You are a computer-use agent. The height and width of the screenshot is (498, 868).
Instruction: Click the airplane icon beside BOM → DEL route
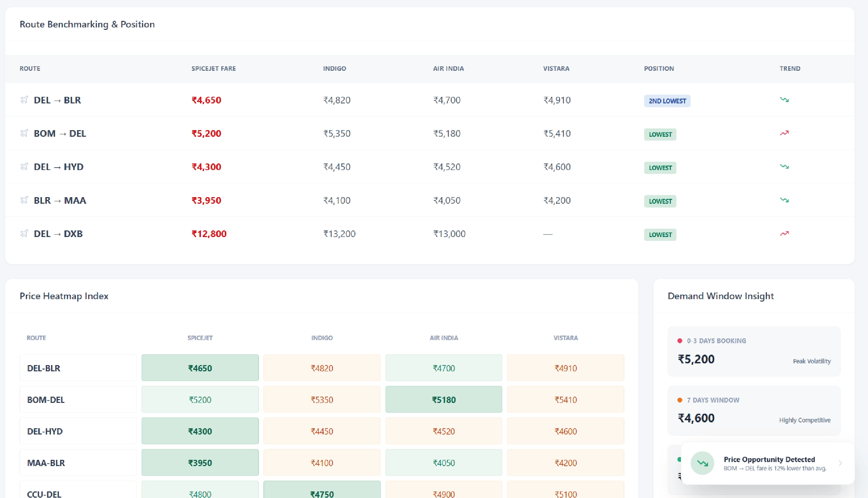coord(24,134)
